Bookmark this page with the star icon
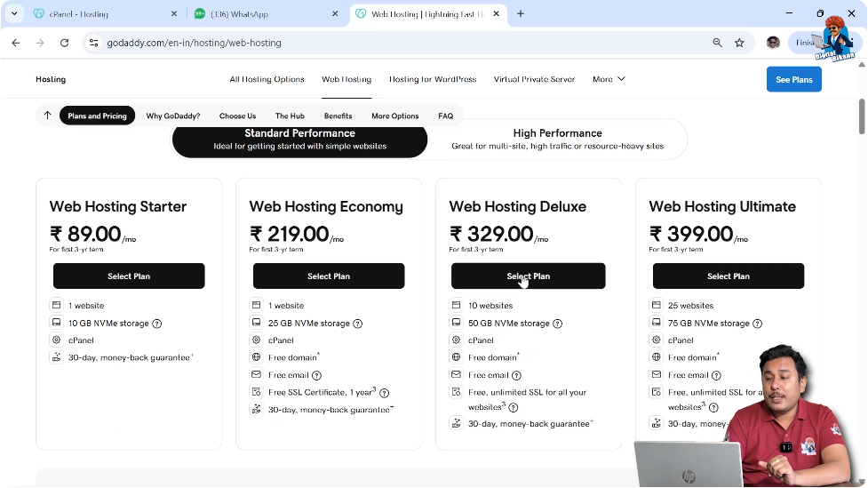 [739, 43]
